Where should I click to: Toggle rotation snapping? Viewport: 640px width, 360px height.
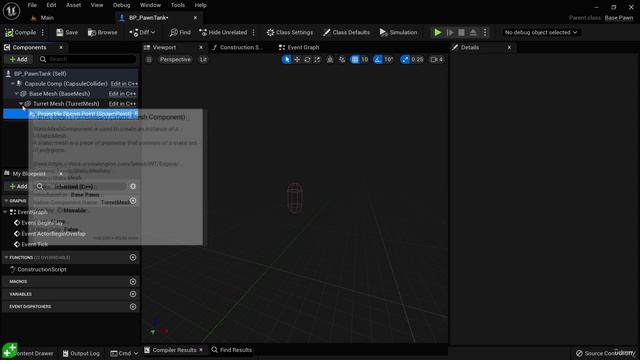[378, 60]
